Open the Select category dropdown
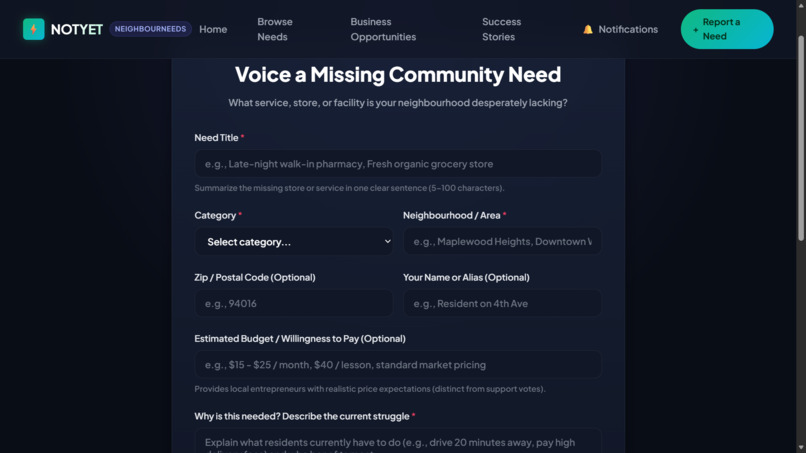 294,242
